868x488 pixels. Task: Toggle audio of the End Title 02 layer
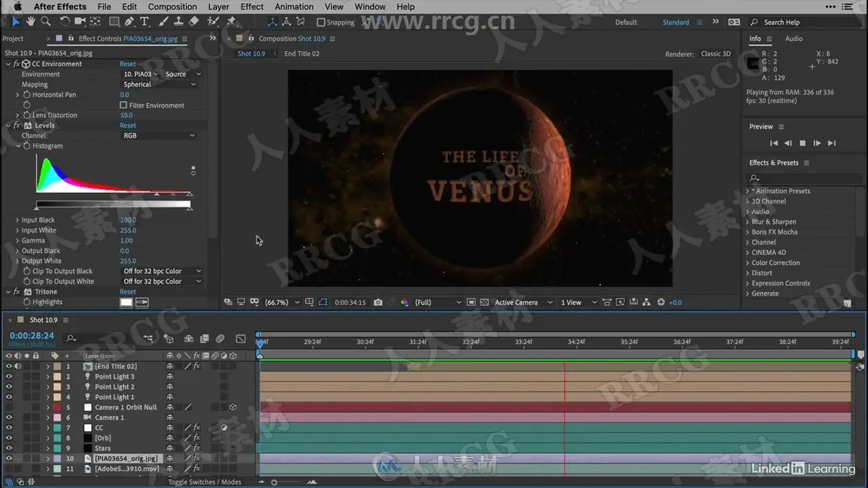[x=18, y=366]
